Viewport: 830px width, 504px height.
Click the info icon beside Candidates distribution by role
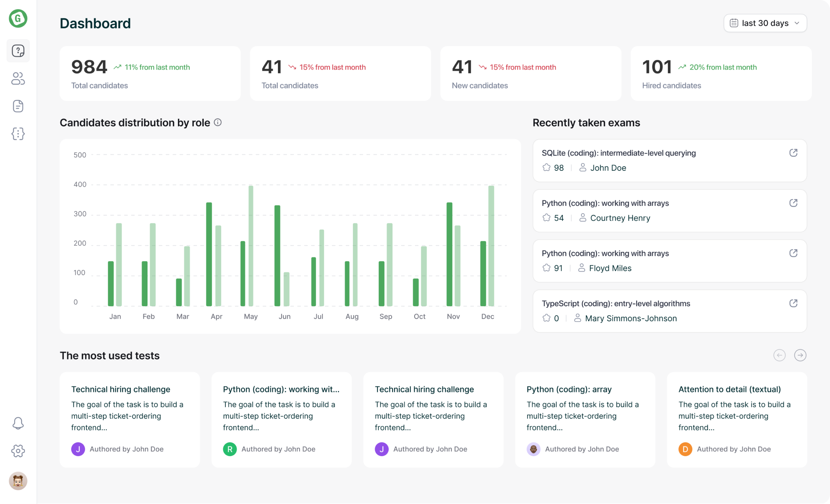point(217,122)
